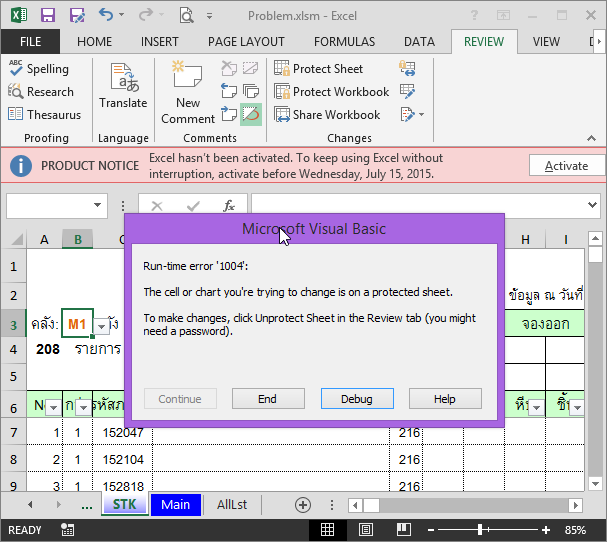Screen dimensions: 607x542
Task: Click the Insert Function fx icon
Action: [228, 206]
